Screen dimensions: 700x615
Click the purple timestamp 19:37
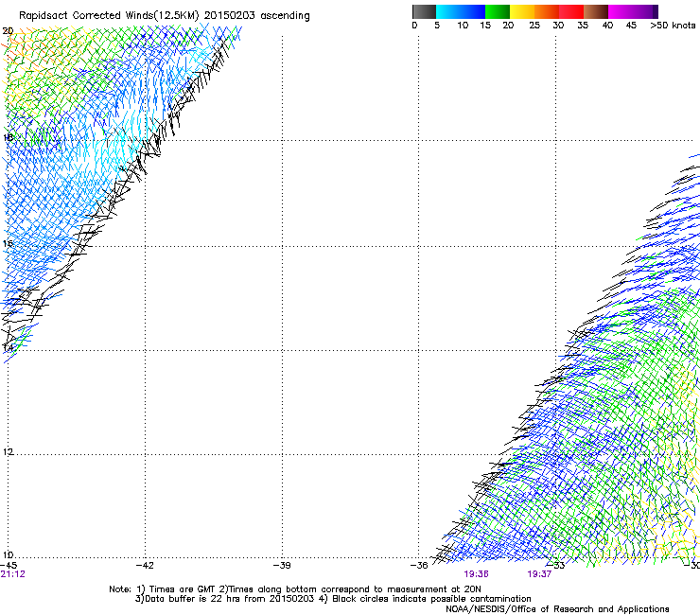point(539,574)
